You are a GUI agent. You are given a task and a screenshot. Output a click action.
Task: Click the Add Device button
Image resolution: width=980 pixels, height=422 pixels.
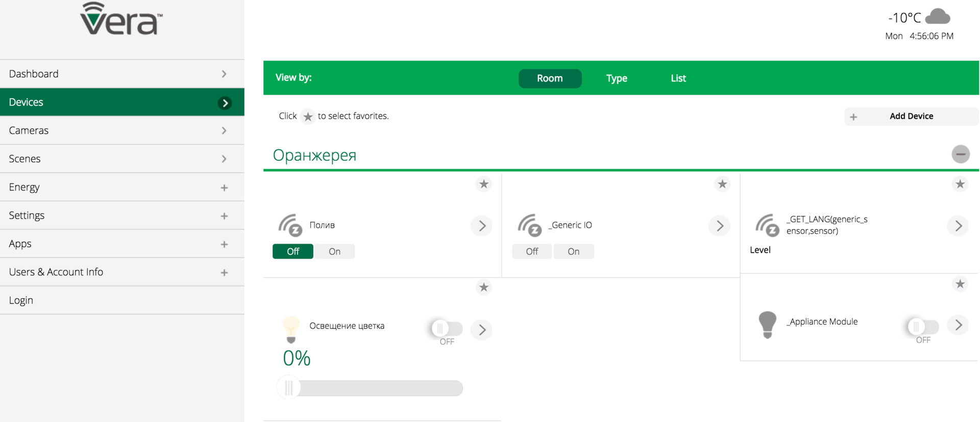pos(911,116)
